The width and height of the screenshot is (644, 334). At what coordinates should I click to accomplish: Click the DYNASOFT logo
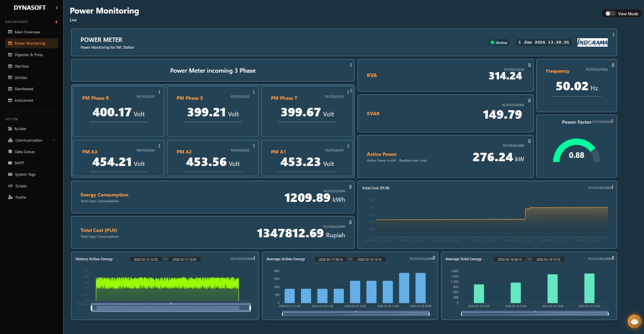point(30,8)
